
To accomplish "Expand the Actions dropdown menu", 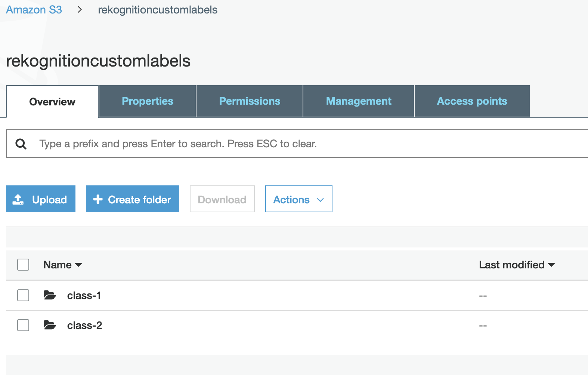I will click(298, 199).
